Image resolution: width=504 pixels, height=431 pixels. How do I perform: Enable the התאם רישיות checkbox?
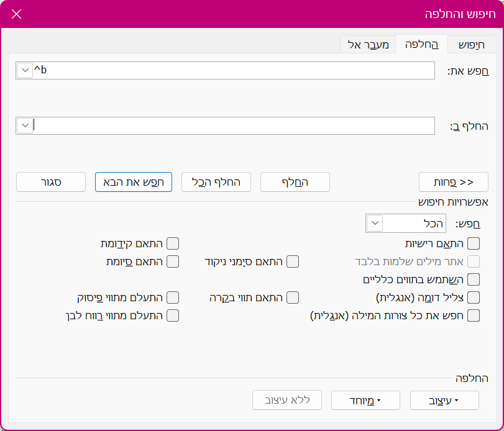(x=474, y=243)
